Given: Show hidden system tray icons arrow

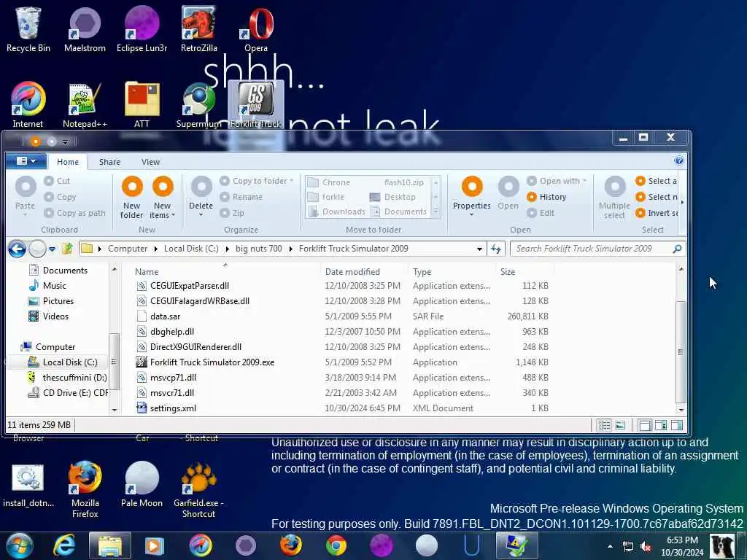Looking at the screenshot, I should tap(610, 546).
